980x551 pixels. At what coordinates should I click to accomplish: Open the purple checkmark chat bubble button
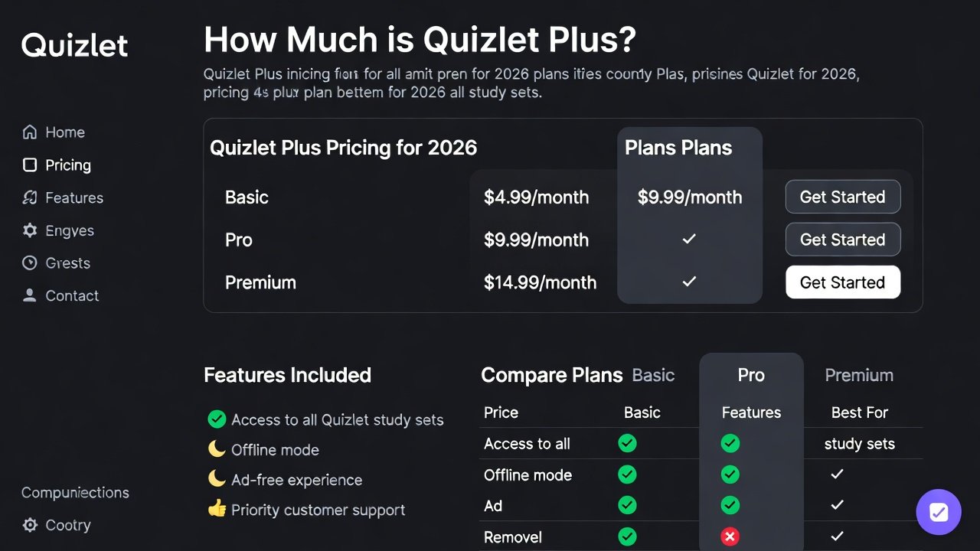click(x=939, y=511)
